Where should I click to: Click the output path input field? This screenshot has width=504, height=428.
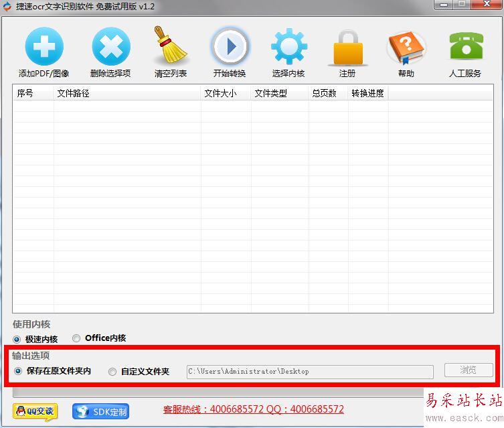tap(310, 372)
